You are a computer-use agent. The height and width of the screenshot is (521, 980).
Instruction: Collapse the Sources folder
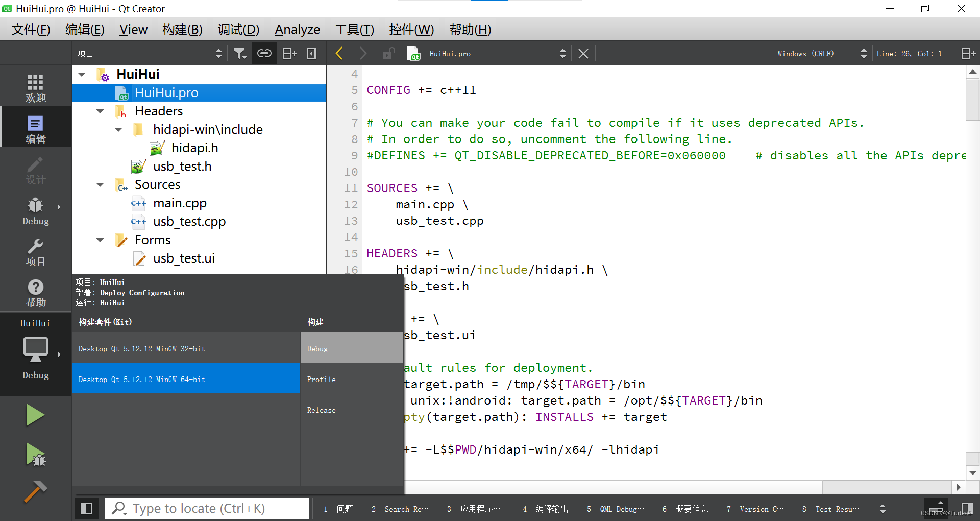(x=100, y=185)
